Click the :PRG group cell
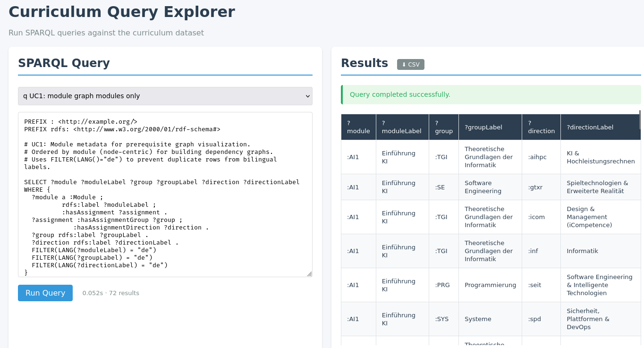 tap(444, 285)
